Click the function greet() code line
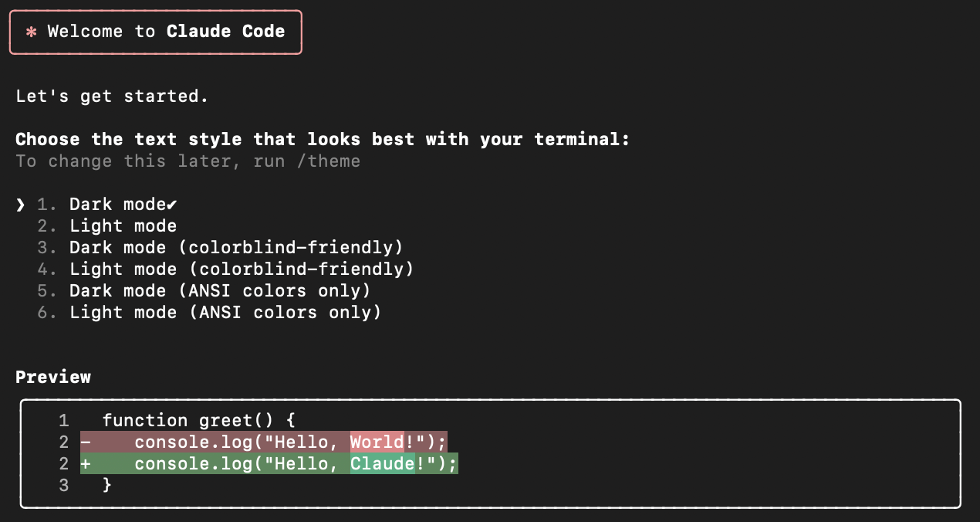 point(198,421)
